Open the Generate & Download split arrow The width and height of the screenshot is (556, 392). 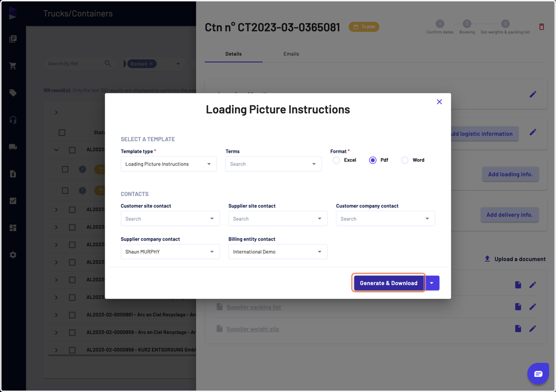pyautogui.click(x=432, y=283)
